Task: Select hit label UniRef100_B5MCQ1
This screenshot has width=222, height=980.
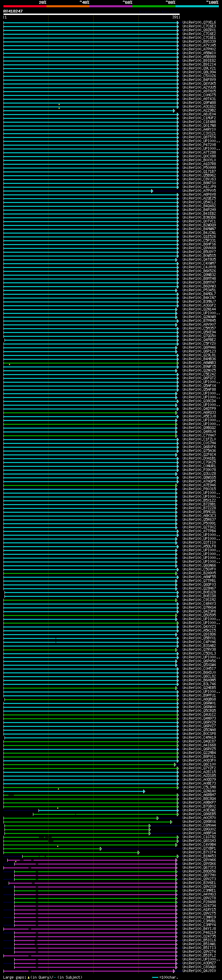Action: click(x=199, y=512)
